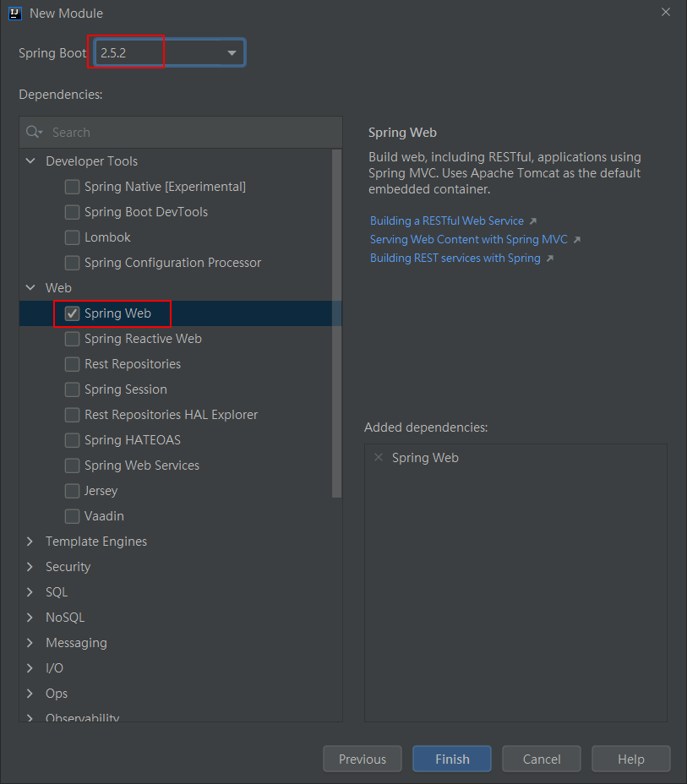This screenshot has height=784, width=687.
Task: Click the search magnifier icon
Action: [x=34, y=132]
